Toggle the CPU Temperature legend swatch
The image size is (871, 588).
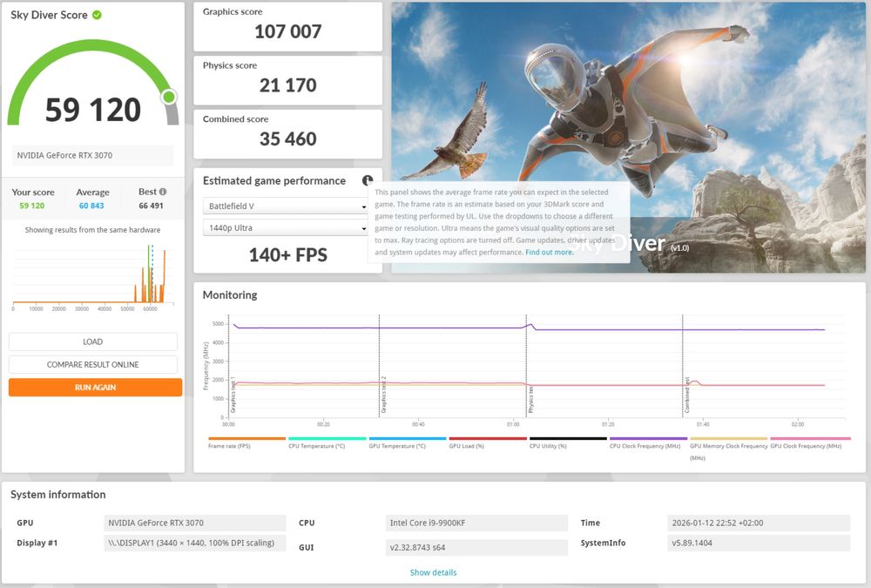click(327, 438)
